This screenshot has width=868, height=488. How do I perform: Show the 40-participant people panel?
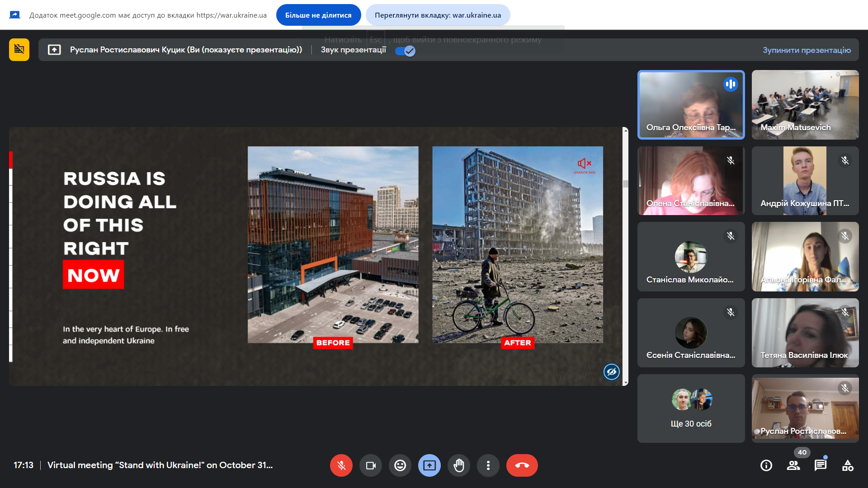click(793, 465)
